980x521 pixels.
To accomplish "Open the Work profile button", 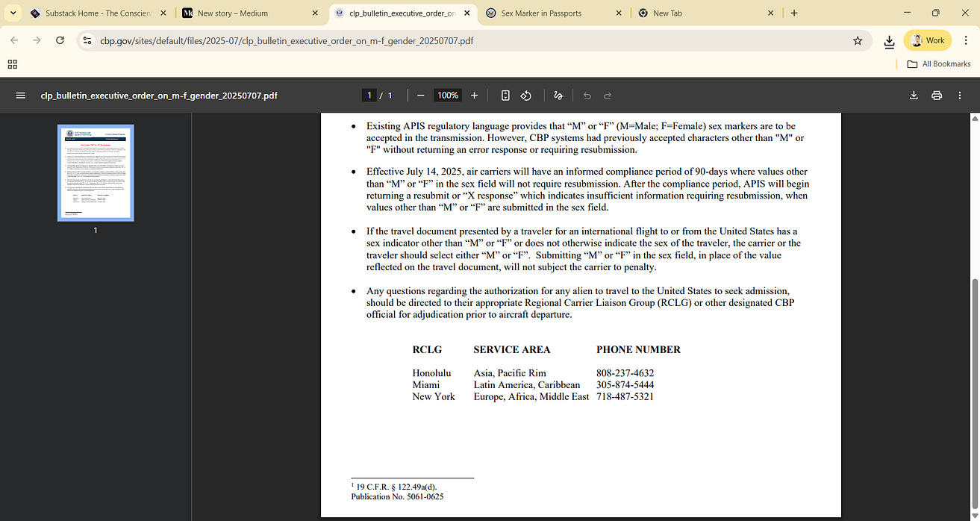I will pyautogui.click(x=928, y=40).
